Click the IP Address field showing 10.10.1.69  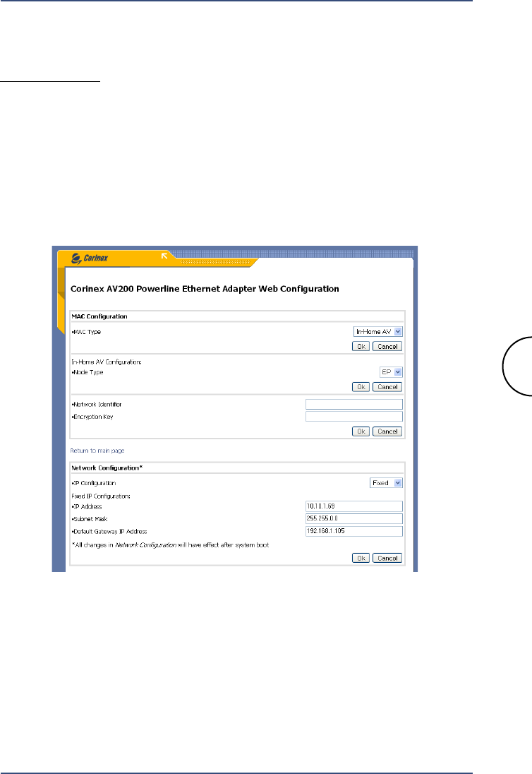[354, 506]
